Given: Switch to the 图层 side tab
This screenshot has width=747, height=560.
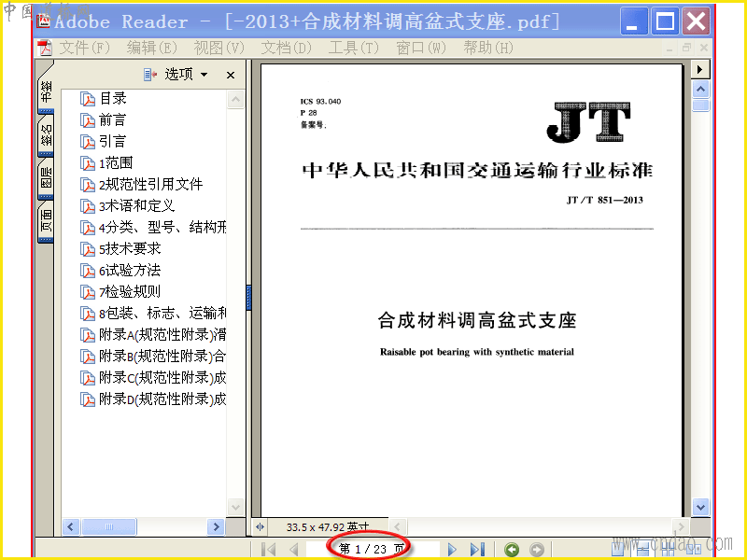Looking at the screenshot, I should tap(46, 178).
